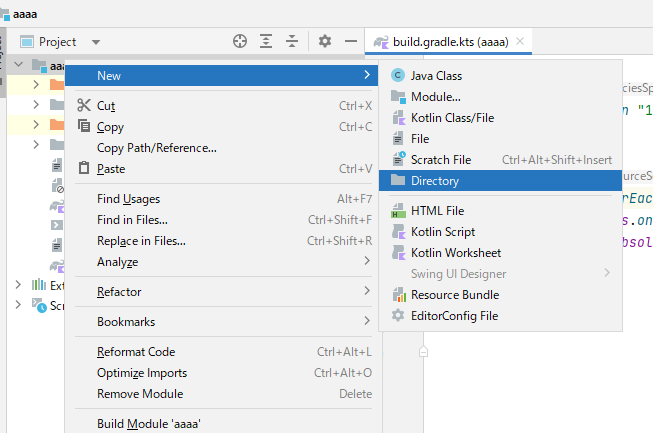Create a new File

[x=501, y=139]
